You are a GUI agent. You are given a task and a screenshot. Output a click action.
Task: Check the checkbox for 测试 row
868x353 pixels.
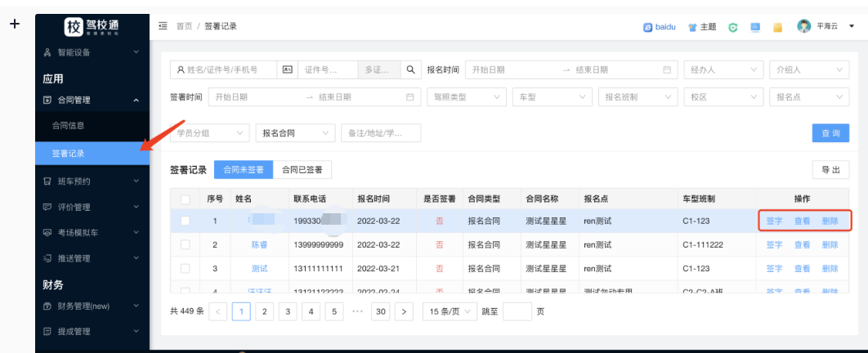[x=185, y=268]
